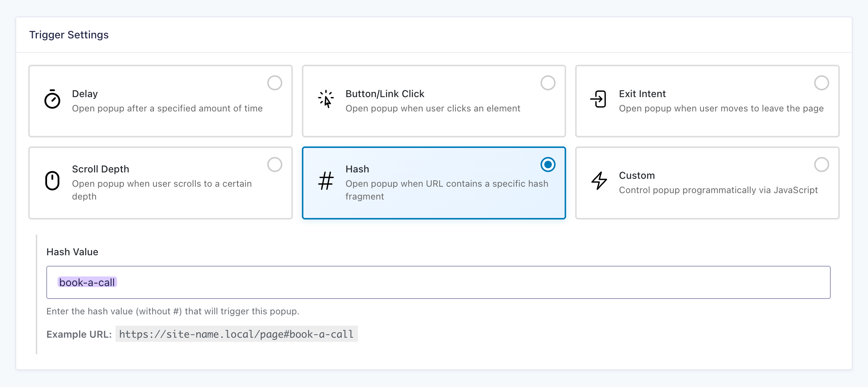The width and height of the screenshot is (868, 387).
Task: Click the hash symbol icon
Action: click(x=326, y=181)
